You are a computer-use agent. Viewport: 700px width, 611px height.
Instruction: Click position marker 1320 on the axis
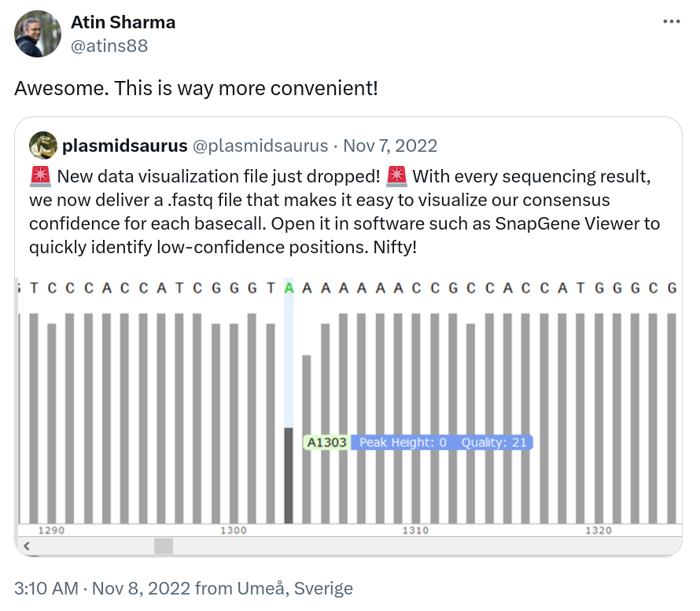(599, 531)
